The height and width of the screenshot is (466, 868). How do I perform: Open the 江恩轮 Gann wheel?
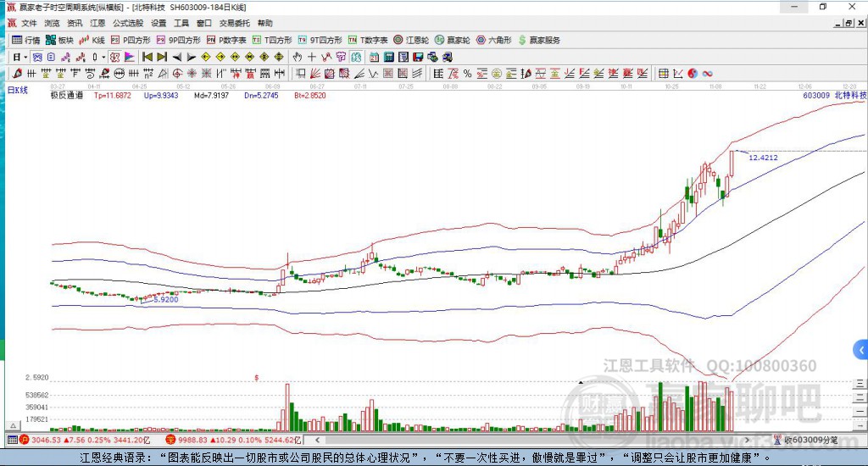click(x=411, y=40)
